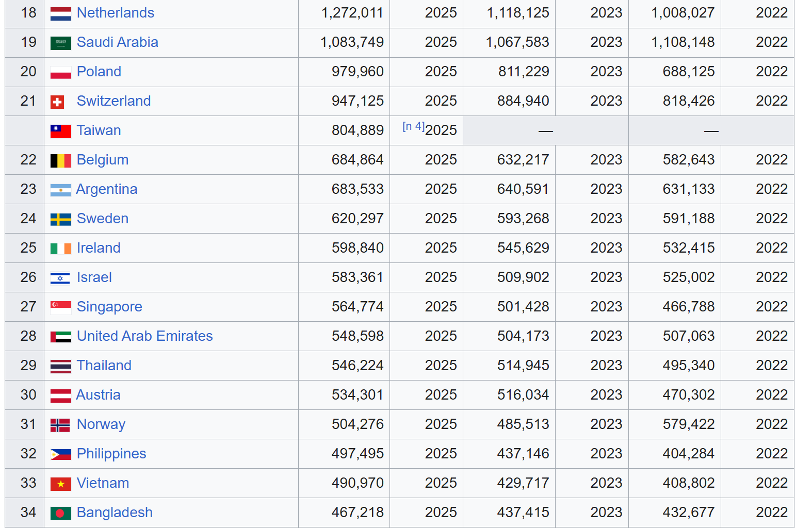Click Poland figure 979,960
Viewport: 812px width, 528px height.
(x=358, y=72)
